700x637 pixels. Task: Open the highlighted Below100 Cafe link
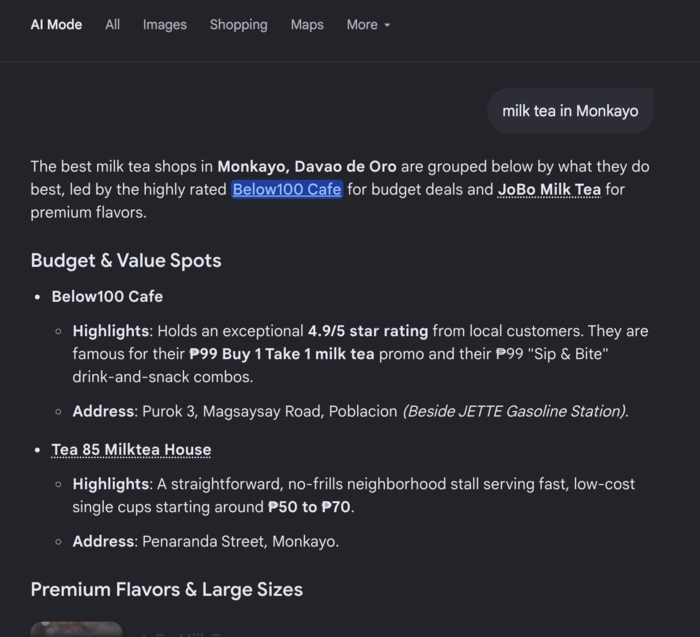[x=287, y=189]
